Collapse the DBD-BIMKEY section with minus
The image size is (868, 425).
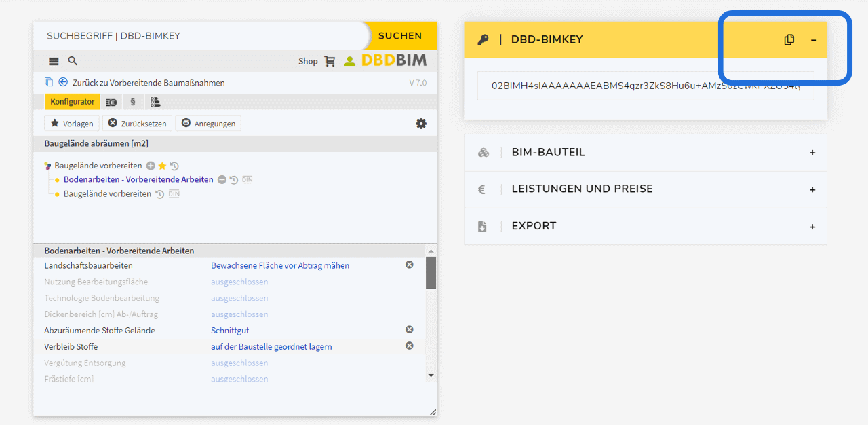[814, 40]
